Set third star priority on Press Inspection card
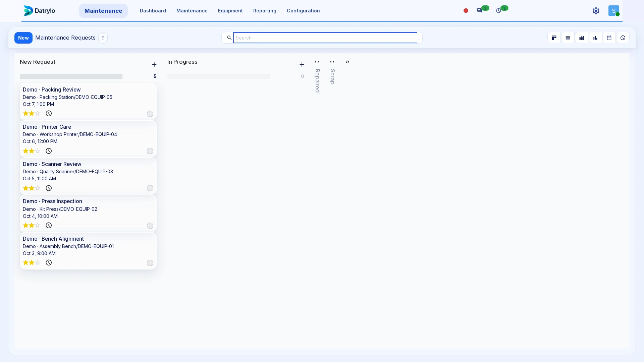644x362 pixels. pos(38,226)
